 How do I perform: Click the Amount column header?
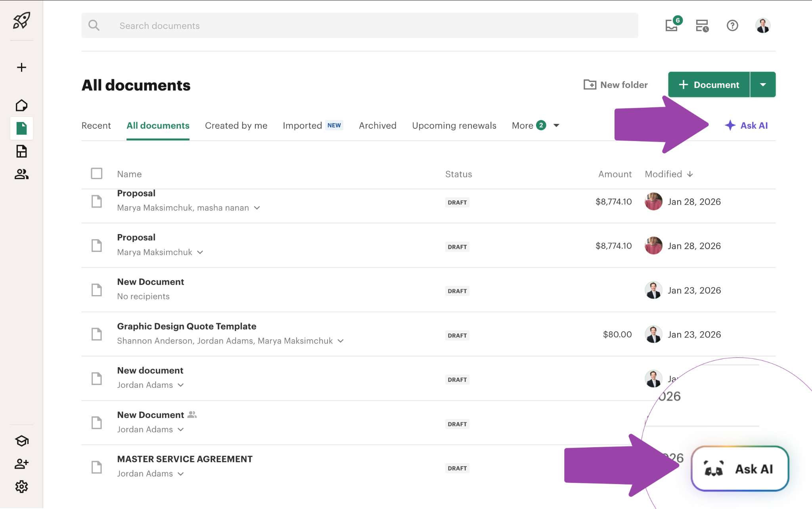(x=615, y=174)
